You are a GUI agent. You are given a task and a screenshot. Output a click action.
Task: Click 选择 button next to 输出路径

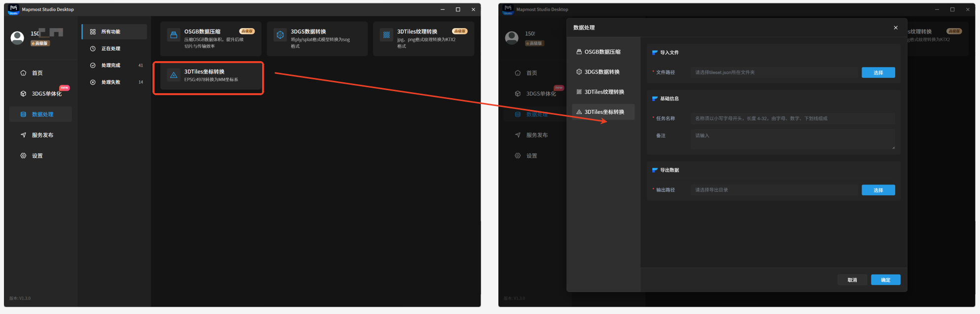point(878,190)
